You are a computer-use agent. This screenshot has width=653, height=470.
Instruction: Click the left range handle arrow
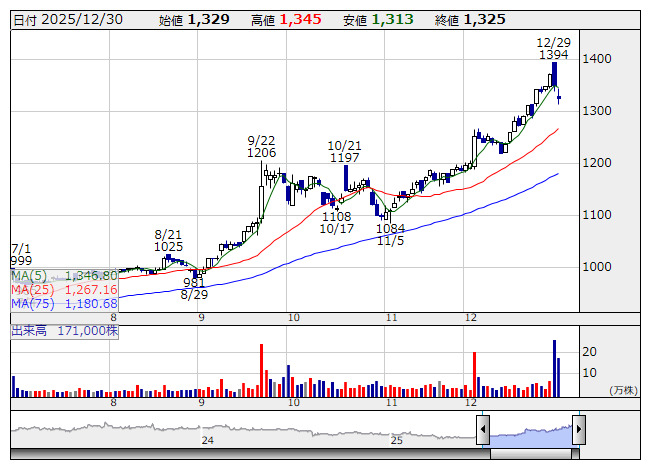(483, 431)
